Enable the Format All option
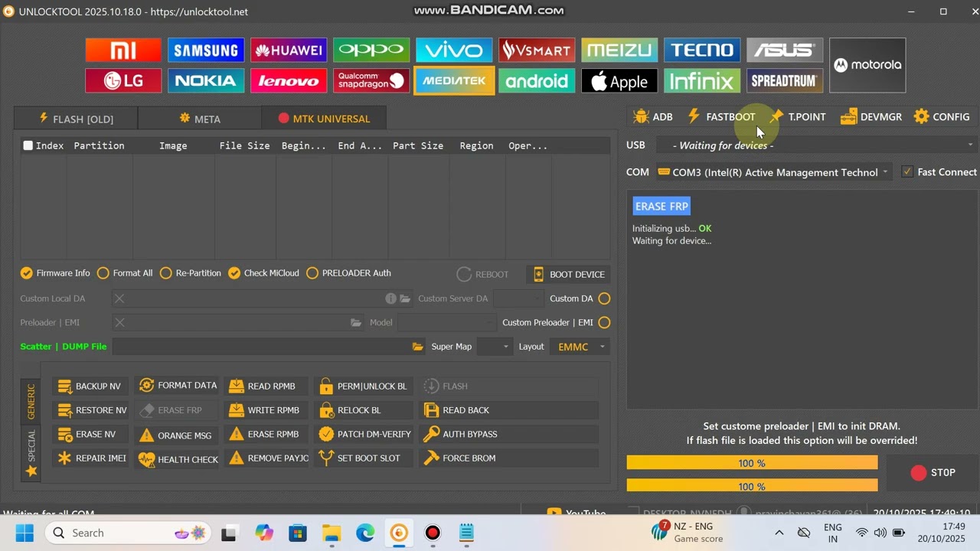The height and width of the screenshot is (551, 980). [x=125, y=273]
